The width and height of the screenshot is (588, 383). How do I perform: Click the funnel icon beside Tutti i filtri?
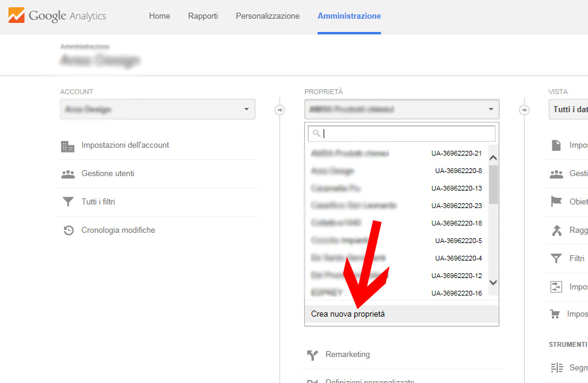click(68, 202)
